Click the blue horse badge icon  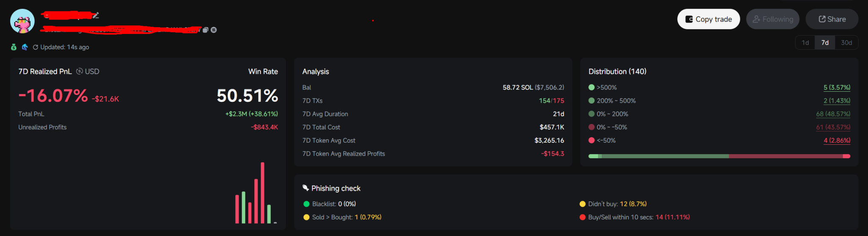click(x=25, y=47)
